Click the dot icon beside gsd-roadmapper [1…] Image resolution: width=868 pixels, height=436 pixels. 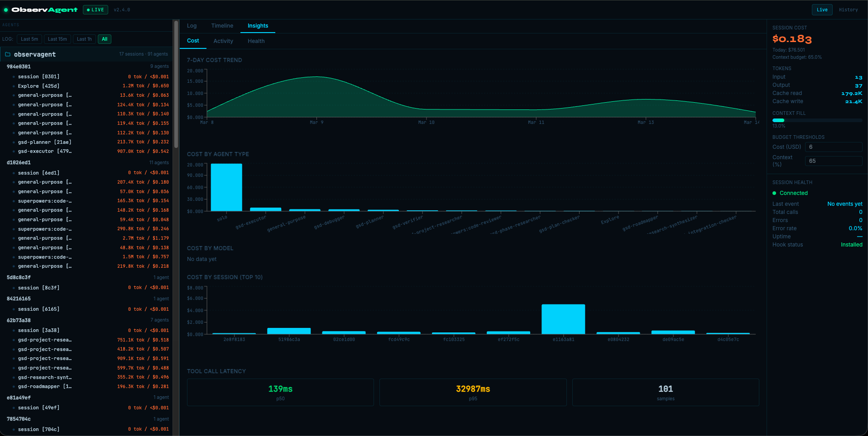pyautogui.click(x=14, y=386)
